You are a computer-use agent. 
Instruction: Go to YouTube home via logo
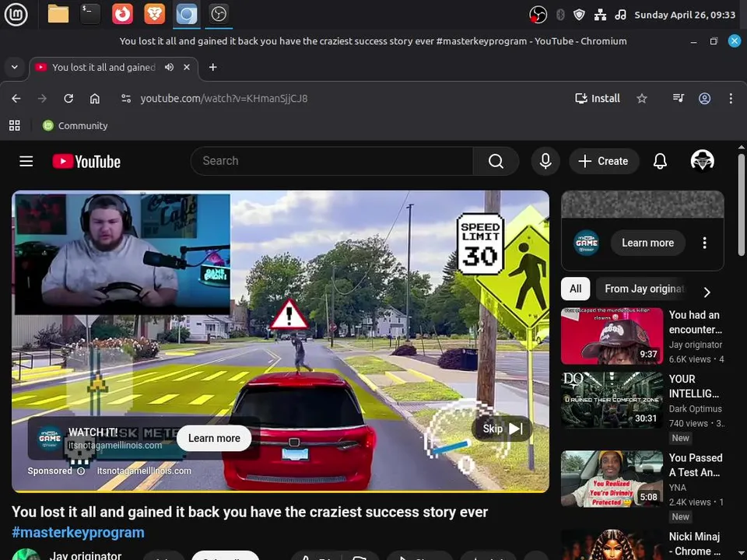point(86,162)
